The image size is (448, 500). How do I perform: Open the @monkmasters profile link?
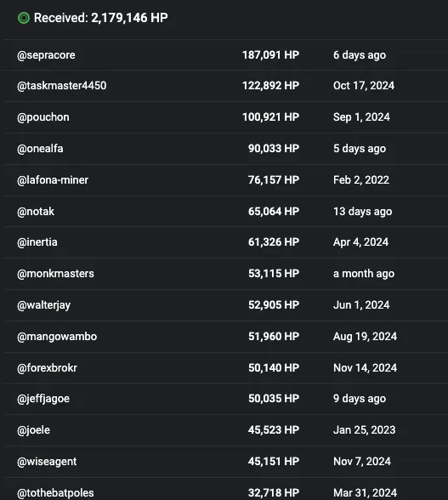point(55,274)
